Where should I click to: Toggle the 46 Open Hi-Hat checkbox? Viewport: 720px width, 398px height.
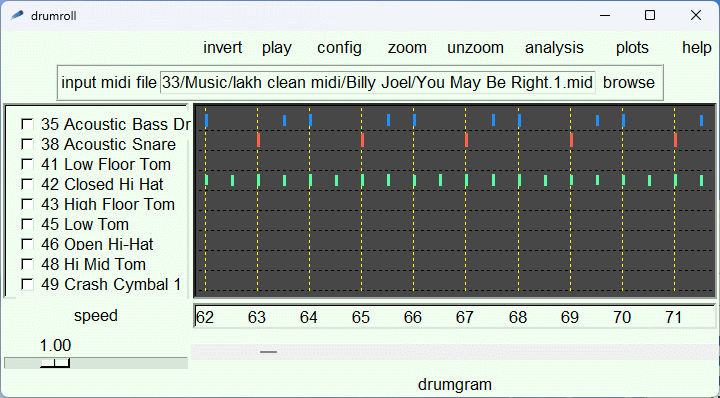coord(28,244)
